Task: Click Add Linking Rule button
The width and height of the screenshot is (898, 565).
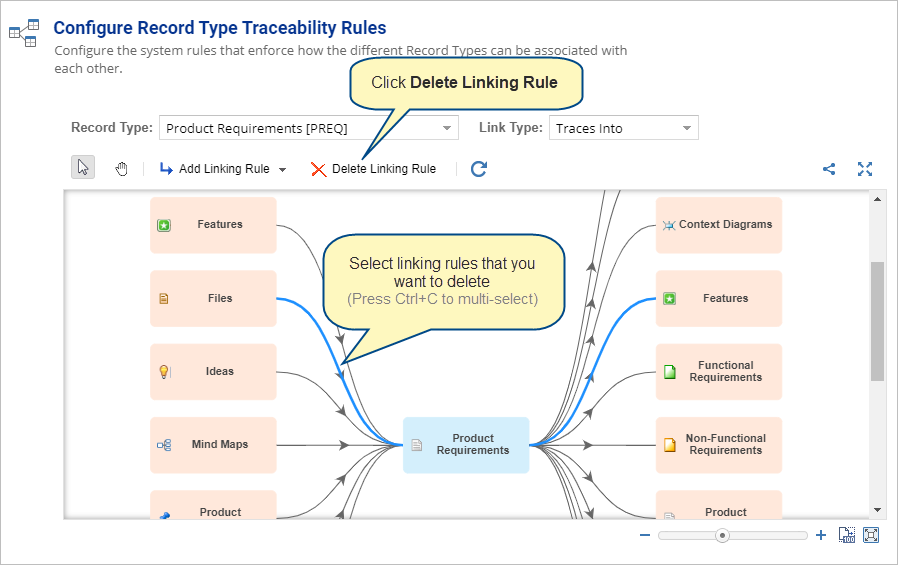Action: pyautogui.click(x=215, y=169)
